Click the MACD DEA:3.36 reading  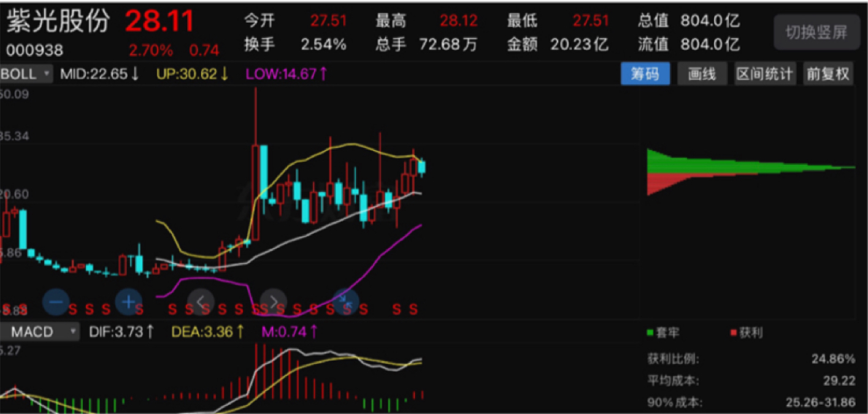pyautogui.click(x=207, y=332)
